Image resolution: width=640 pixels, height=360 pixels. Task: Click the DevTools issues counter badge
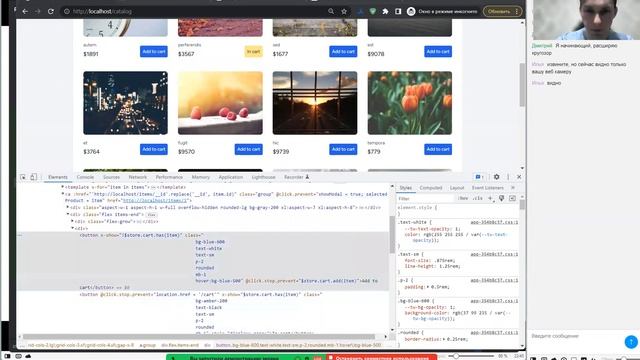click(x=479, y=177)
